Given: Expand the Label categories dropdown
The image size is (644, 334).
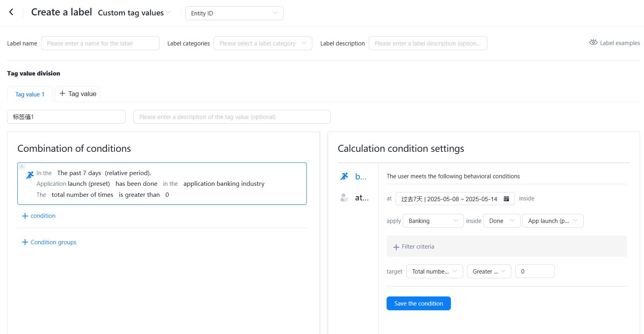Looking at the screenshot, I should coord(263,43).
